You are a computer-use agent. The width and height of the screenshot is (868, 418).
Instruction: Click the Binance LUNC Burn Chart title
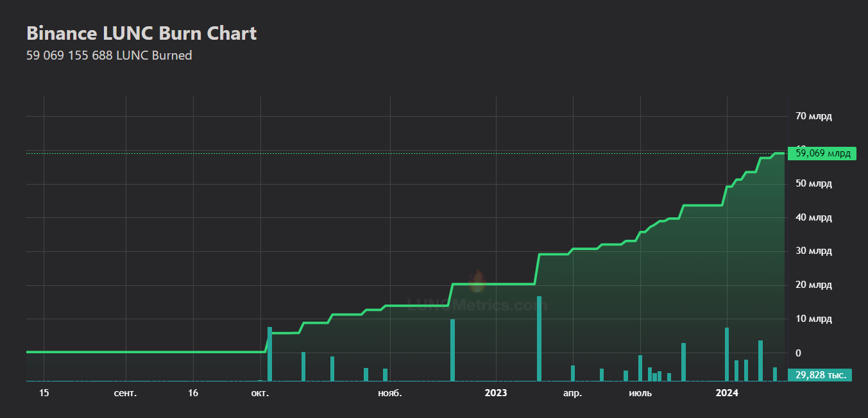tap(141, 33)
